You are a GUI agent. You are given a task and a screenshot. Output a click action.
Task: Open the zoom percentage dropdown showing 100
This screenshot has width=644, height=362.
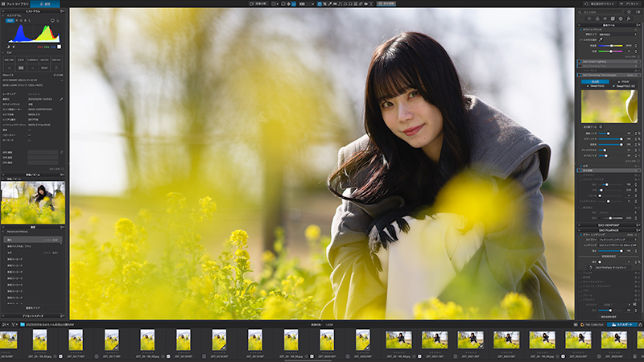click(x=307, y=4)
